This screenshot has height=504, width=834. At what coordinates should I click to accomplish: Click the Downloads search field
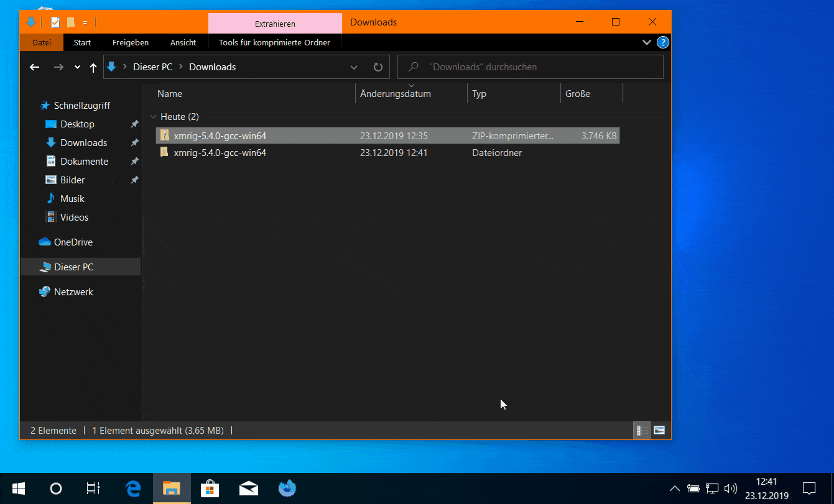pyautogui.click(x=531, y=67)
